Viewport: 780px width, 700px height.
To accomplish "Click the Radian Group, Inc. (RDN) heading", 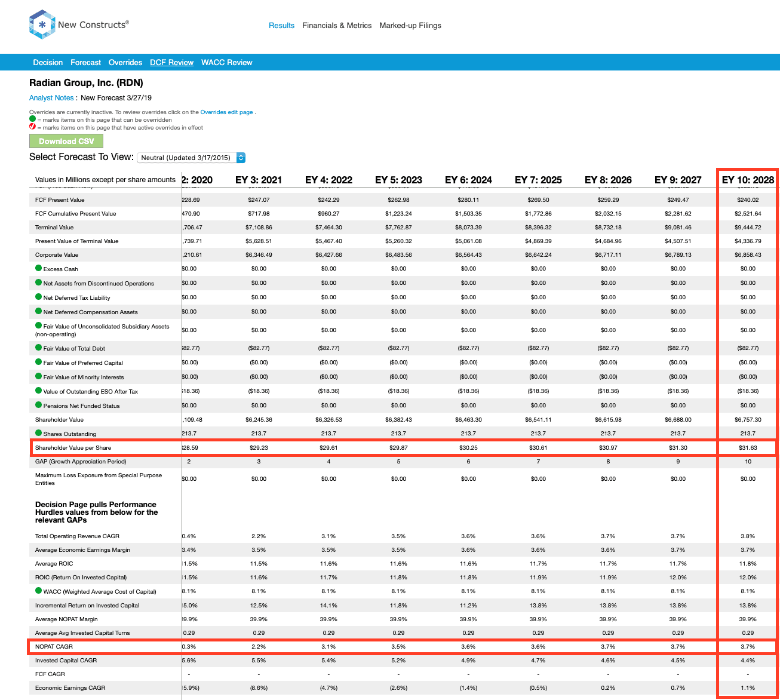I will point(86,82).
